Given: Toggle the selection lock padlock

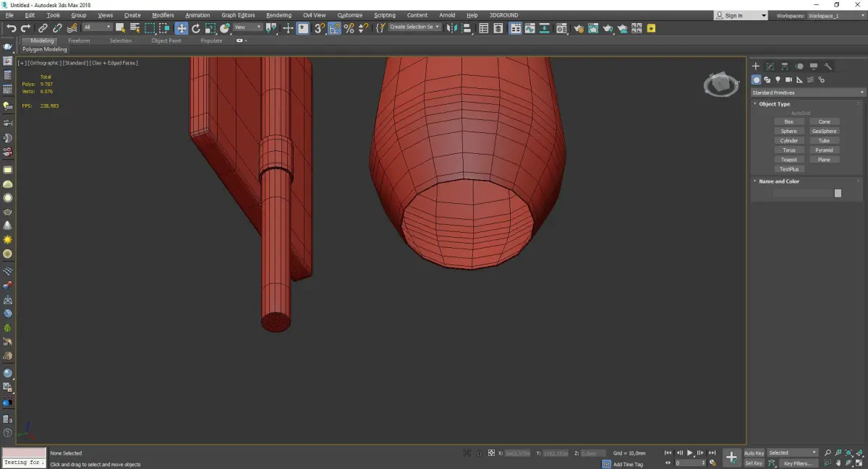Looking at the screenshot, I should pyautogui.click(x=479, y=453).
